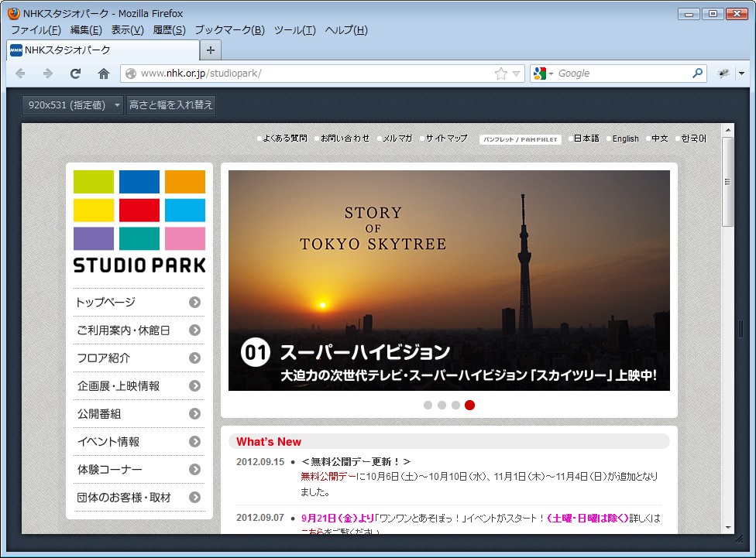
Task: Open the ツール menu
Action: [x=294, y=30]
